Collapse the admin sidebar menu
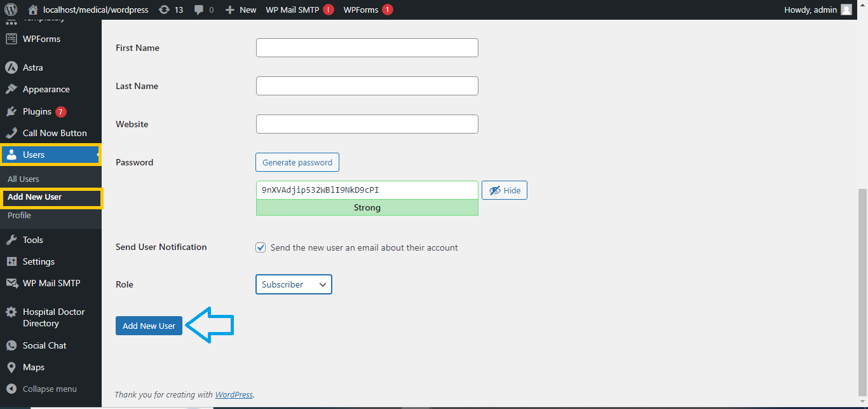The image size is (868, 409). pyautogui.click(x=42, y=389)
